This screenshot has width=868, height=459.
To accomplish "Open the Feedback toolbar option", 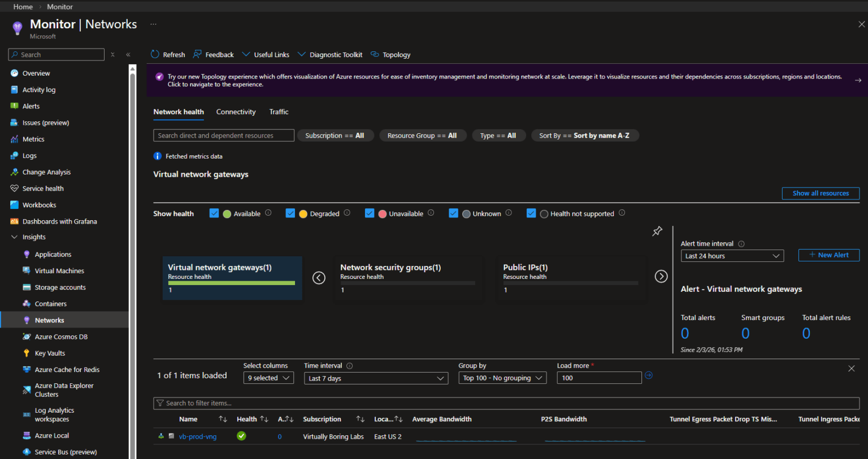I will pos(214,55).
